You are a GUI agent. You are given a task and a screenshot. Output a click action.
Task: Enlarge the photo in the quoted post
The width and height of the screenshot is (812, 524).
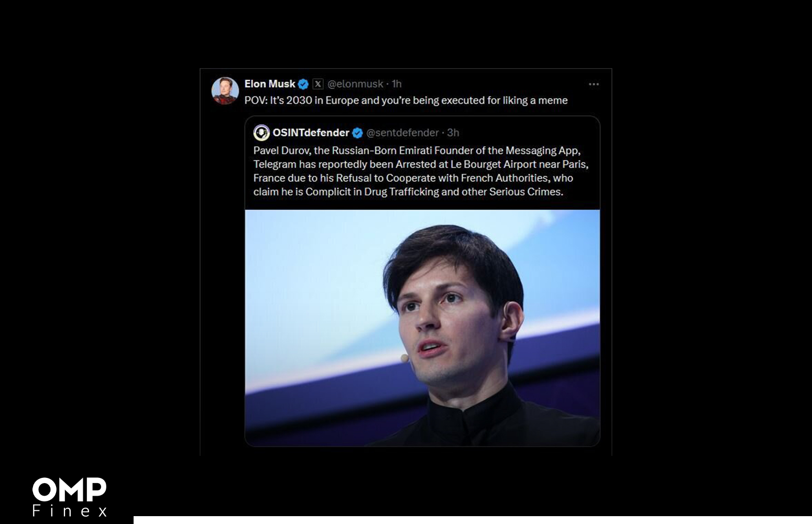pyautogui.click(x=422, y=327)
